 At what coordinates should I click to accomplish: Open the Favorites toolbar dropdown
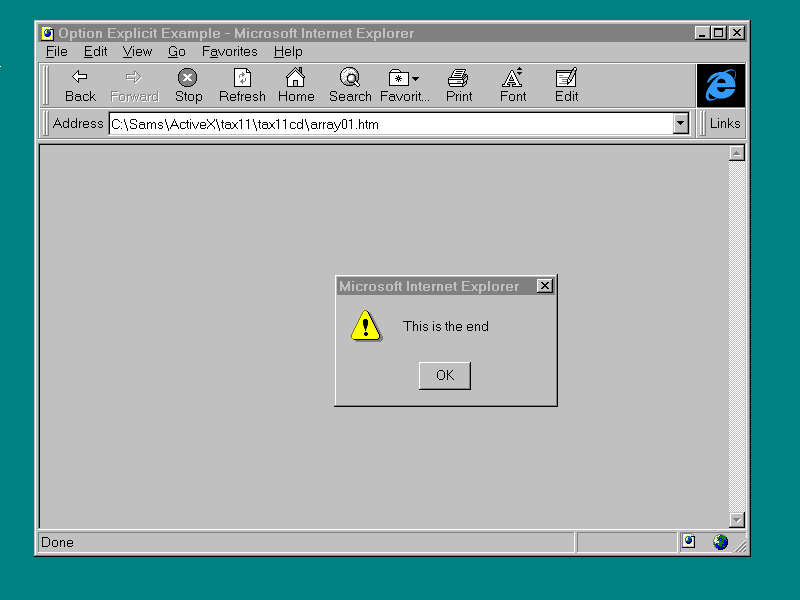(x=404, y=78)
